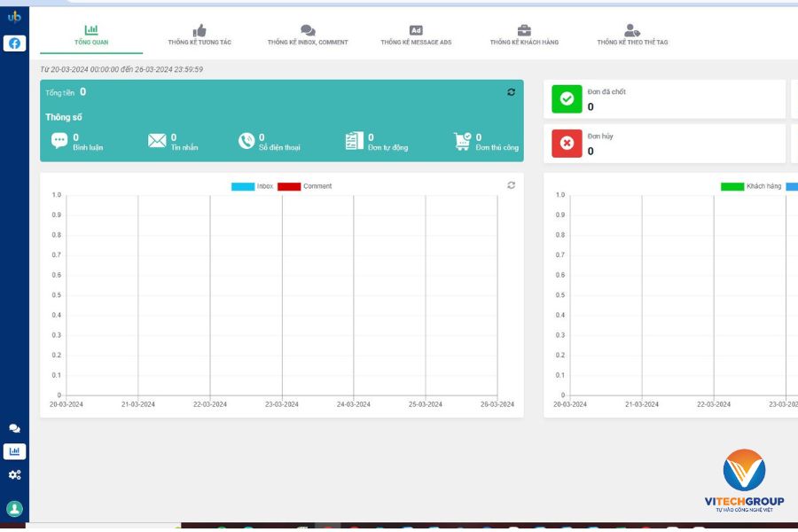The width and height of the screenshot is (798, 532).
Task: Click the Khách hàng legend label
Action: point(764,186)
